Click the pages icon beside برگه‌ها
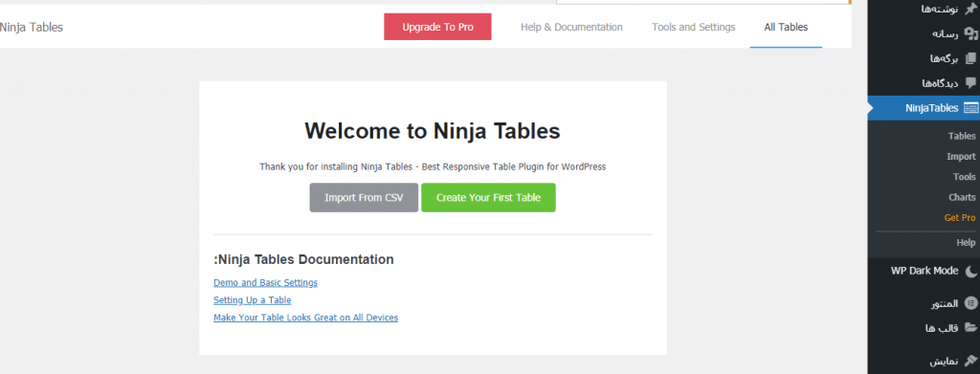 coord(970,58)
